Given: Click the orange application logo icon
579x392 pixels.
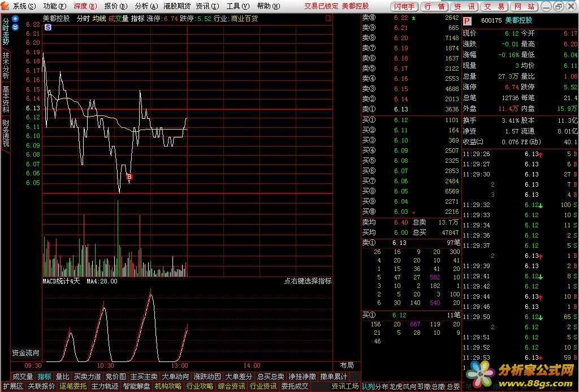Looking at the screenshot, I should (5, 6).
